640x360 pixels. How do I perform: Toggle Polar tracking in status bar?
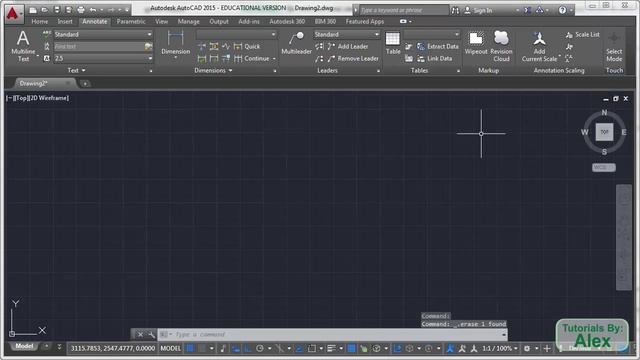260,348
